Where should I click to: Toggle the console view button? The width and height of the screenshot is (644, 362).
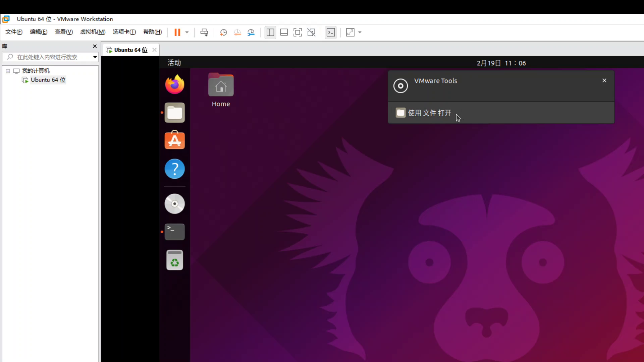point(331,32)
